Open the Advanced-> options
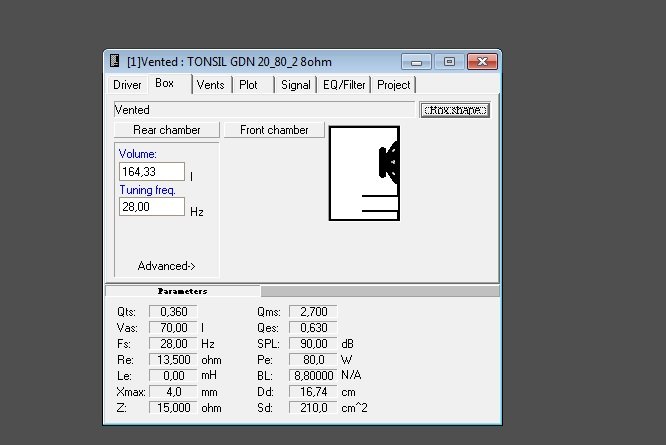 pos(166,266)
